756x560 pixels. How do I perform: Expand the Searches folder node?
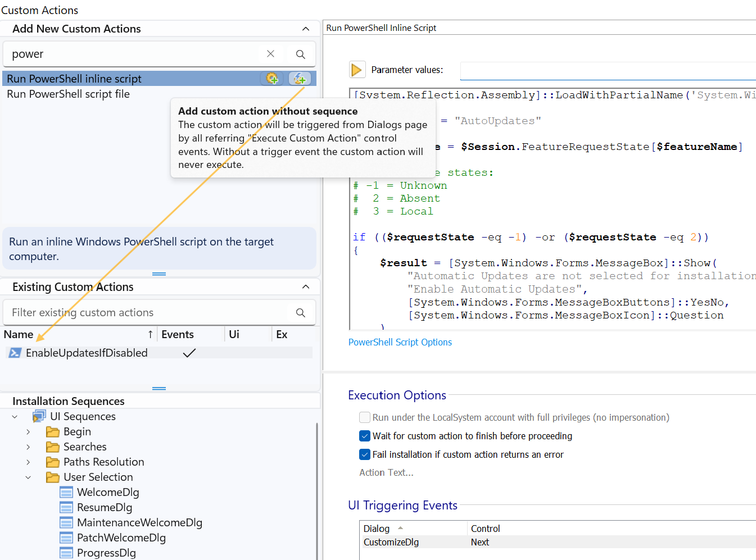click(28, 447)
